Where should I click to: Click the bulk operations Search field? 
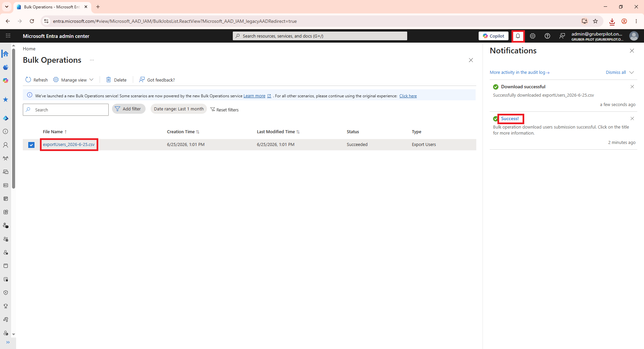66,110
